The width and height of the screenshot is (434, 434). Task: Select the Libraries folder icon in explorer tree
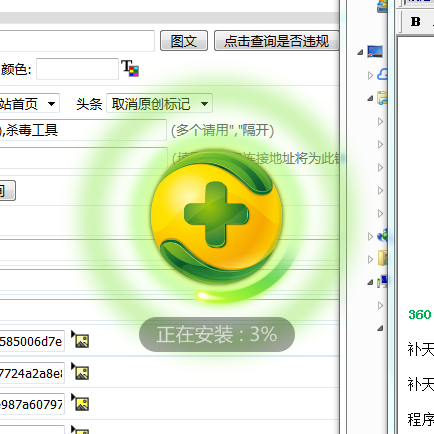[x=382, y=98]
